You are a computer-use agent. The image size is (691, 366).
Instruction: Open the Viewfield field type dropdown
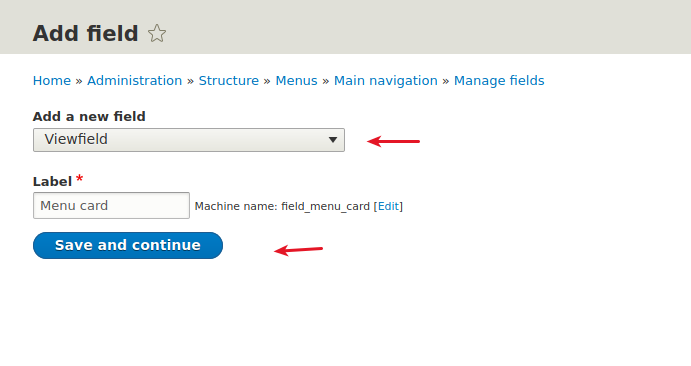[189, 140]
